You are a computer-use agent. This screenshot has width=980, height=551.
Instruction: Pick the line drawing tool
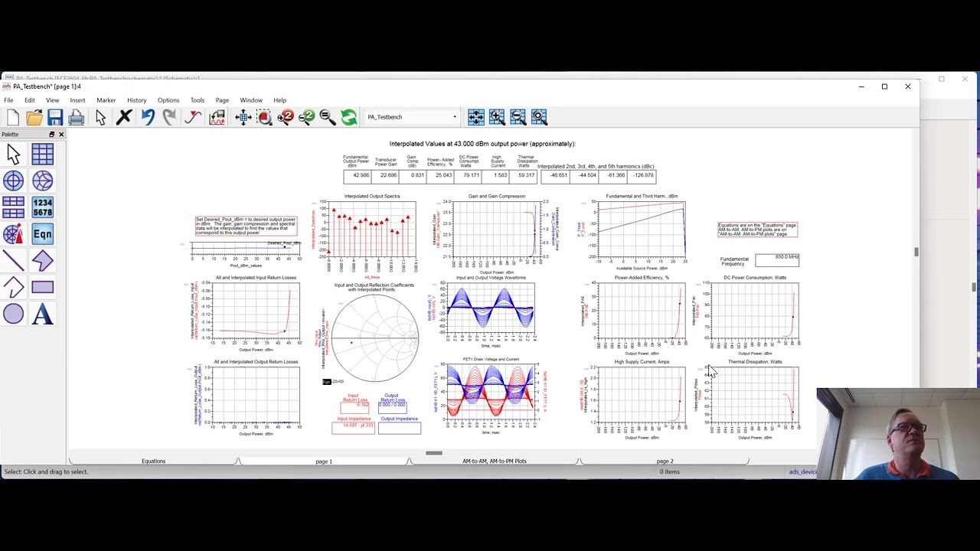coord(14,261)
